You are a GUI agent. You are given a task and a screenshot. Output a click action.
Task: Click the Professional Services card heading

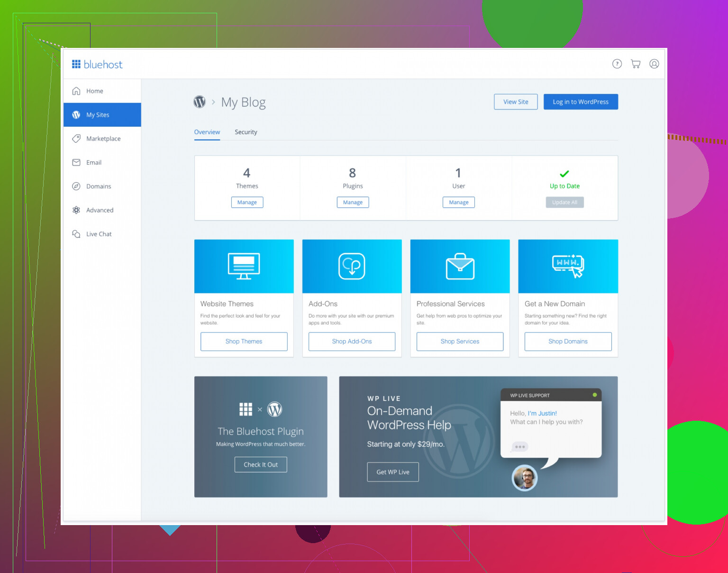(x=451, y=304)
